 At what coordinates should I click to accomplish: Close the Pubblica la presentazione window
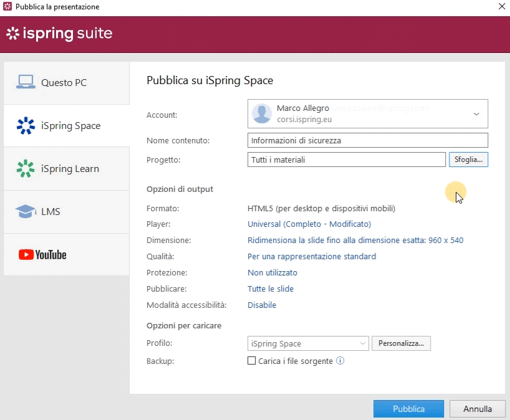pyautogui.click(x=501, y=7)
